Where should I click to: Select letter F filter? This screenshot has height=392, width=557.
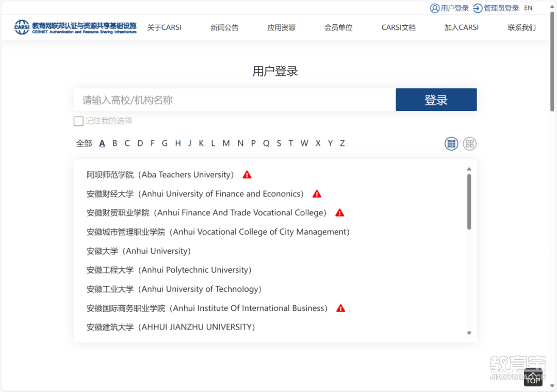coord(152,143)
